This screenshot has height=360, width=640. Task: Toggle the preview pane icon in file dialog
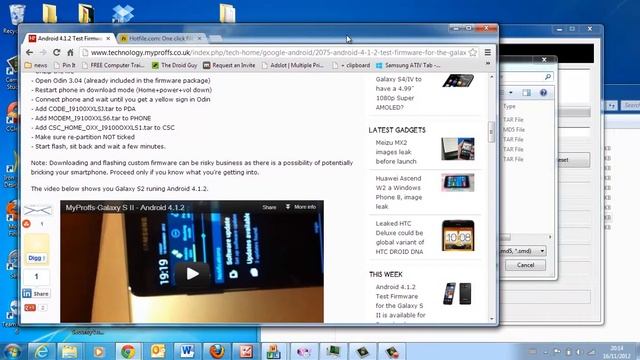(x=527, y=93)
